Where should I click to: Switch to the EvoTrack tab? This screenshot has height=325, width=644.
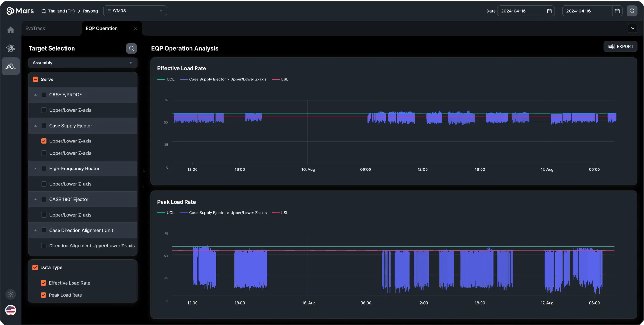(36, 28)
